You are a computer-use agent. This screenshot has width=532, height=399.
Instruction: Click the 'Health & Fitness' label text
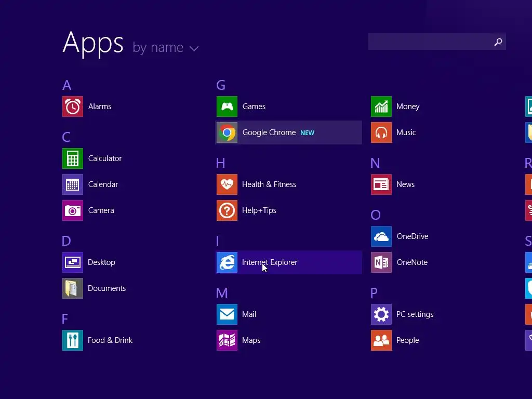point(269,184)
